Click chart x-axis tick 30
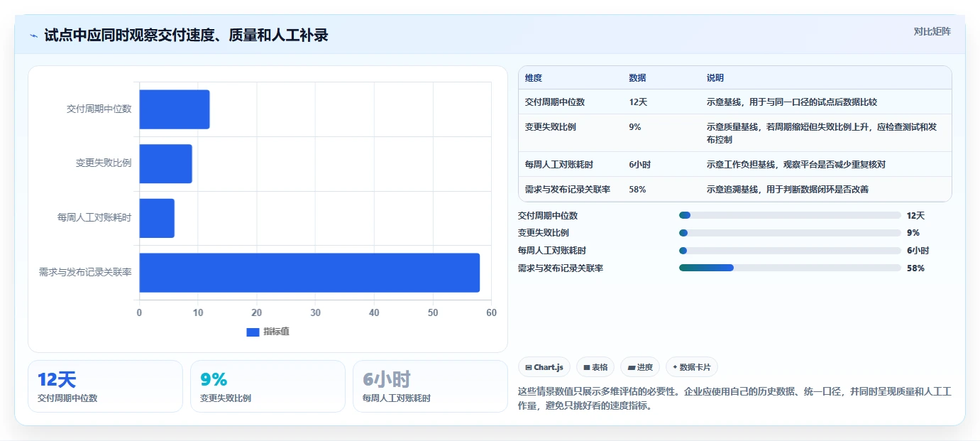The height and width of the screenshot is (441, 980). pos(315,313)
